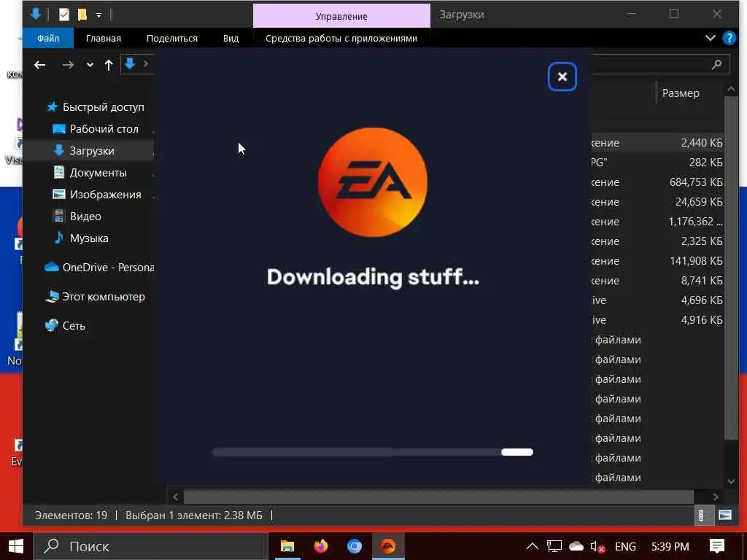Select file sized 684,753 КБ

tap(695, 182)
